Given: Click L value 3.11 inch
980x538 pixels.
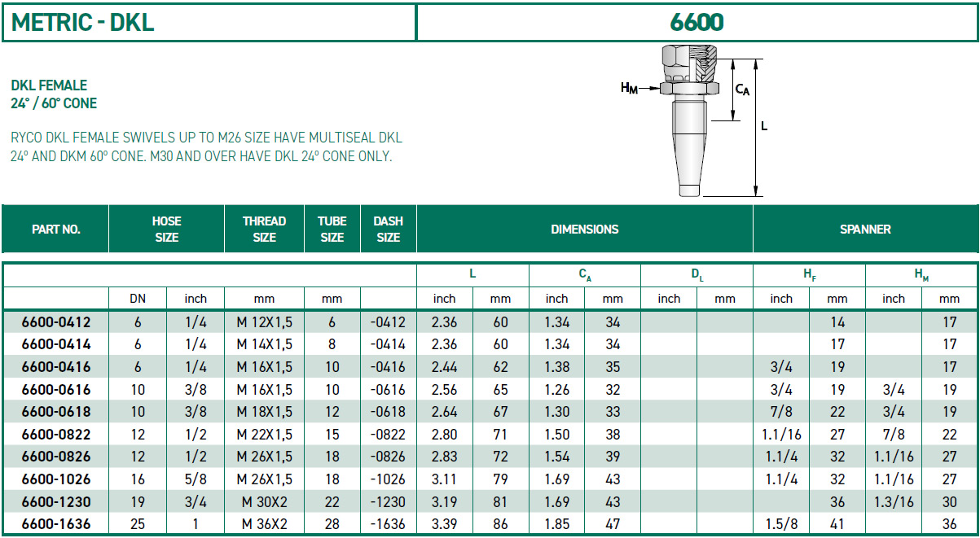Looking at the screenshot, I should 444,479.
